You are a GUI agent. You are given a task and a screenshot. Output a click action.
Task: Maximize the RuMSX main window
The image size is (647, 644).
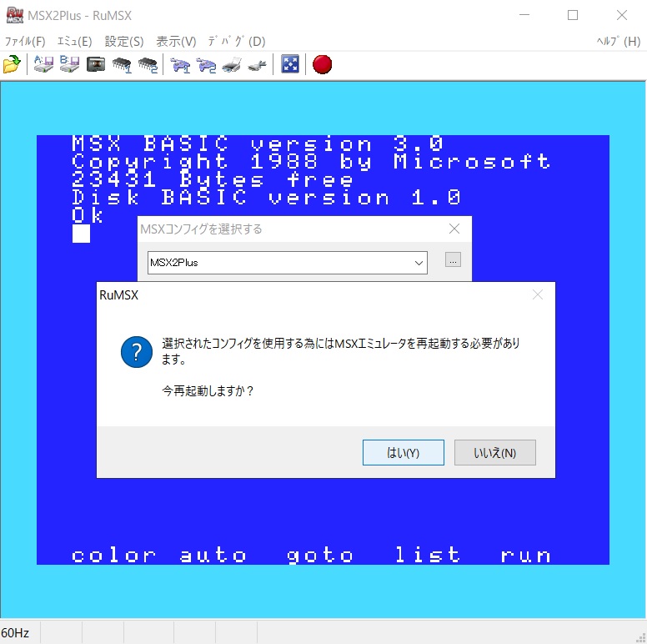[572, 15]
